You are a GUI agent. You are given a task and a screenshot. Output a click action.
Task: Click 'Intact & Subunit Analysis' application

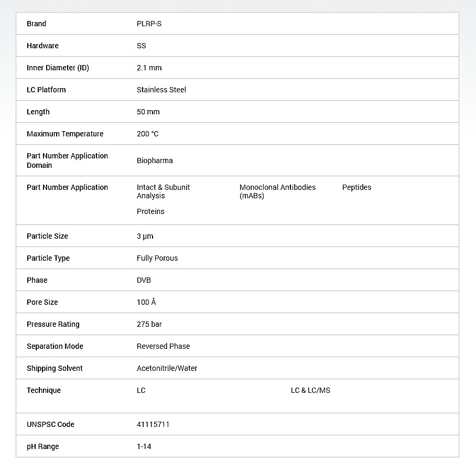(164, 191)
